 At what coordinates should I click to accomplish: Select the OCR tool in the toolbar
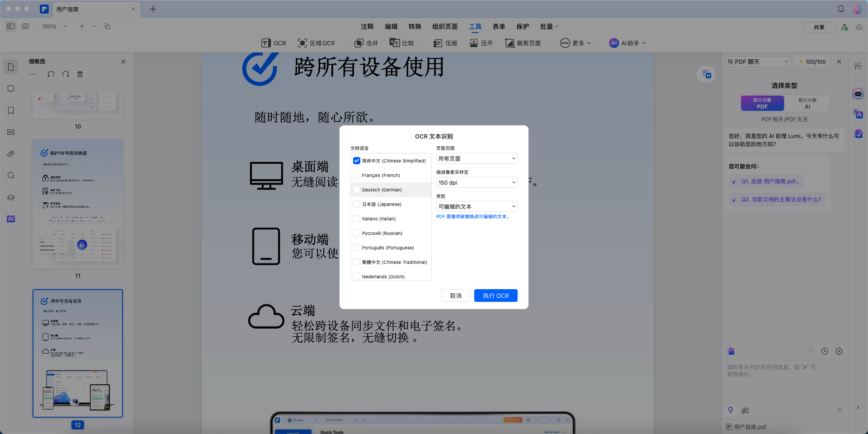click(x=273, y=43)
